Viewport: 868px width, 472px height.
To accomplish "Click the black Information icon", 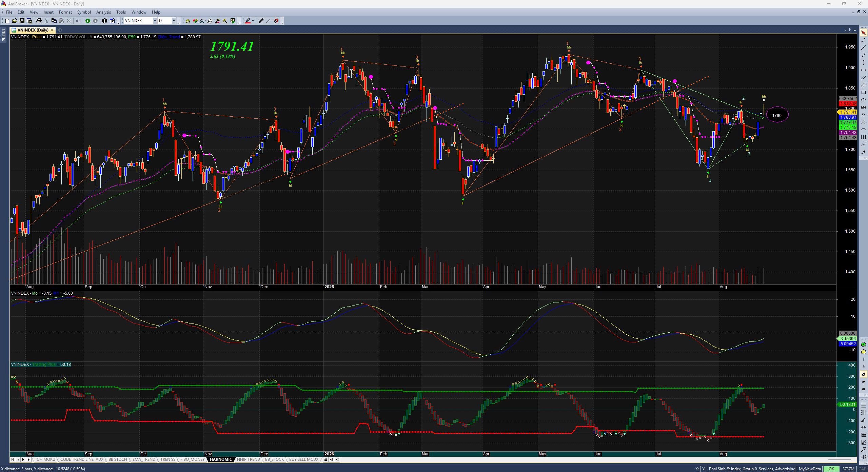I will [x=104, y=21].
